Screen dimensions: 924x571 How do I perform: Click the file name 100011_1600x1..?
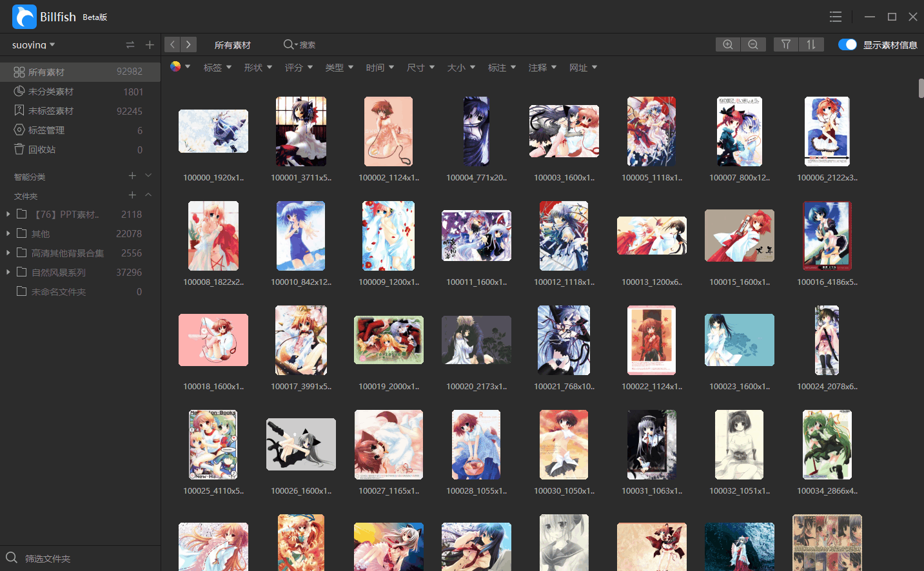click(477, 282)
